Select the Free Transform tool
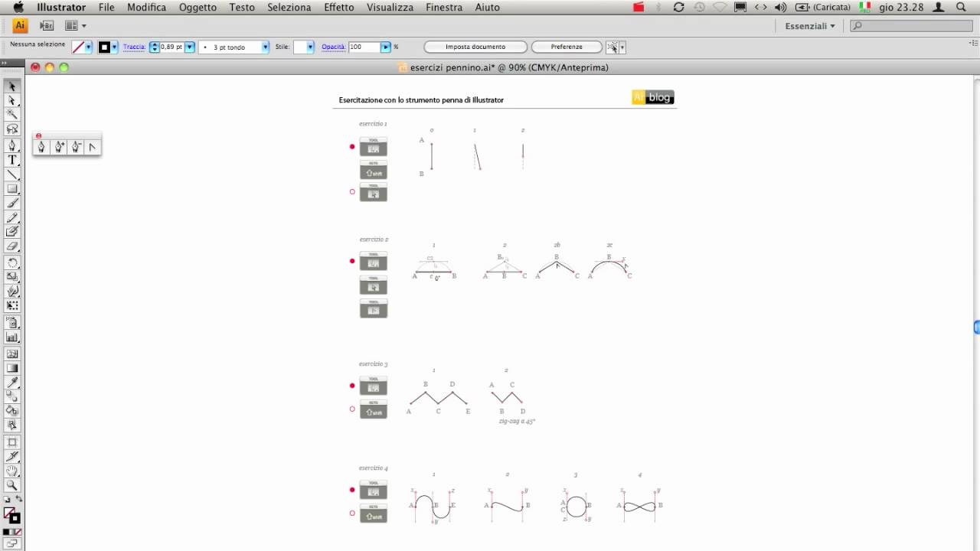 pos(12,306)
